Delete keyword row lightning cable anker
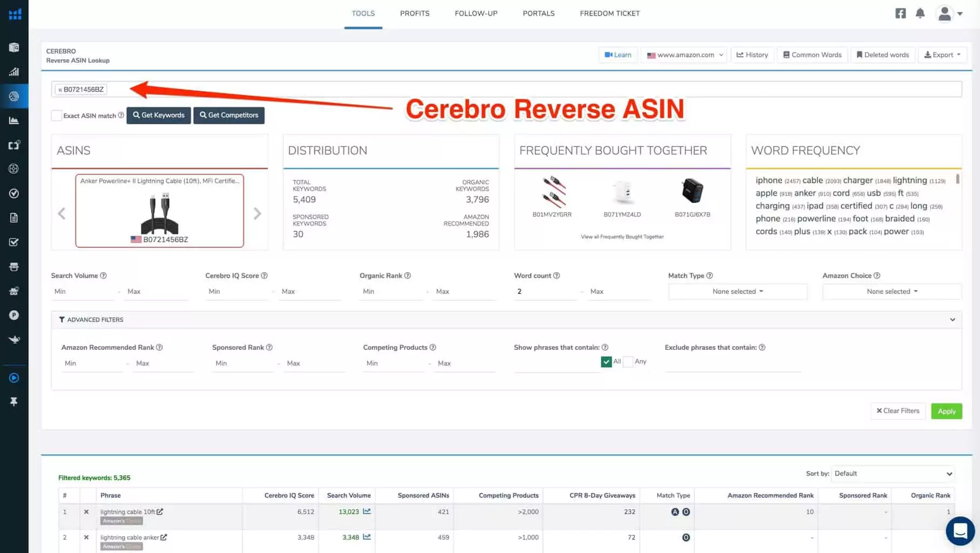 (86, 537)
